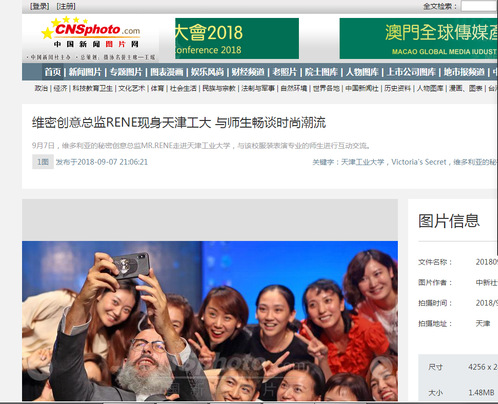Open the 登录 login link
This screenshot has width=498, height=404.
click(39, 6)
